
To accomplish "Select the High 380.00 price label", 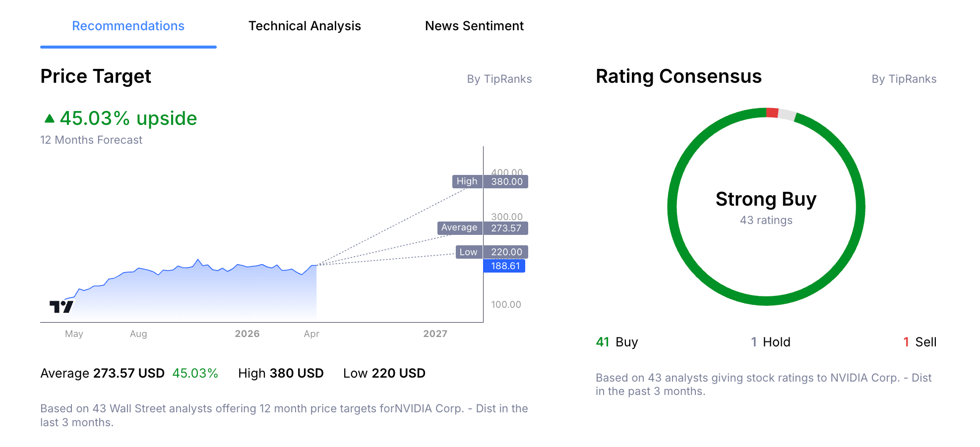I will pyautogui.click(x=490, y=181).
